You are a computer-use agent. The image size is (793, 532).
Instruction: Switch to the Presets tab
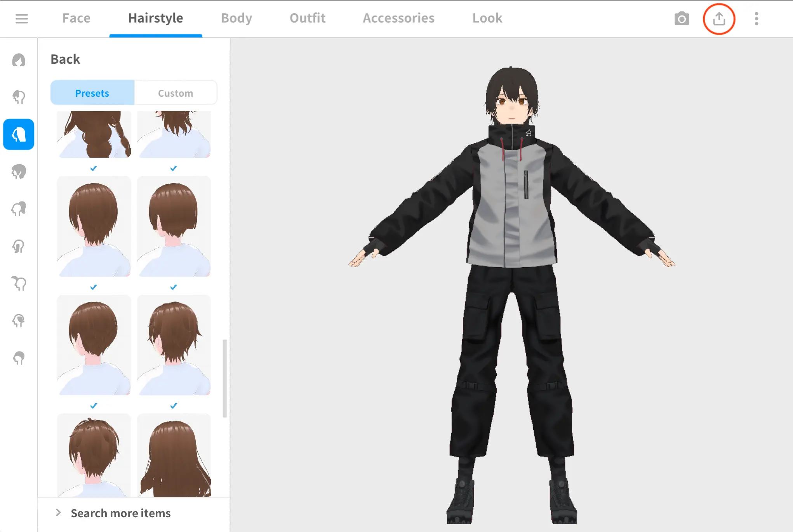pyautogui.click(x=92, y=93)
